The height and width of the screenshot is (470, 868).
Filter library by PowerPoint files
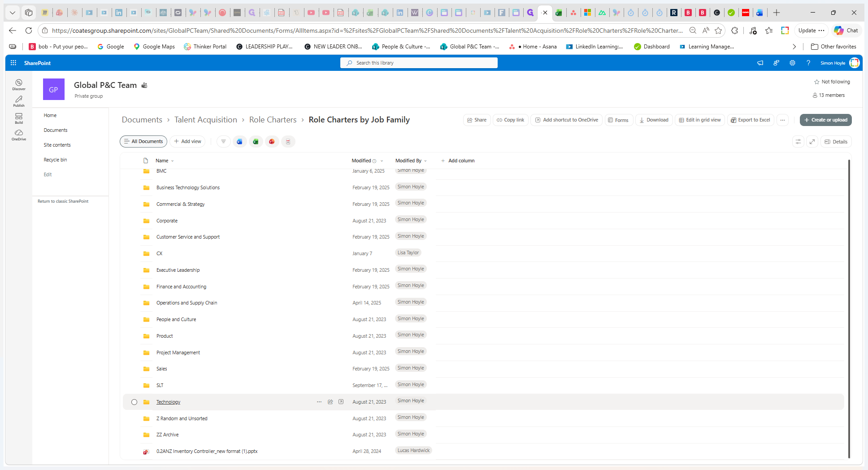pyautogui.click(x=272, y=142)
